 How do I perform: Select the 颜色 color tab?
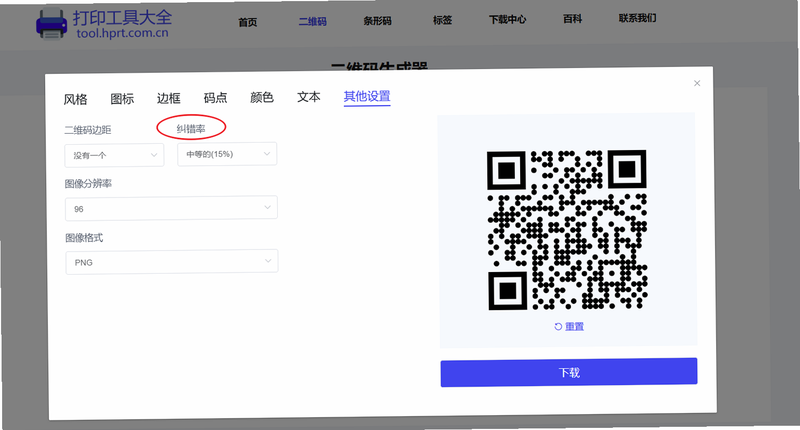pyautogui.click(x=262, y=97)
